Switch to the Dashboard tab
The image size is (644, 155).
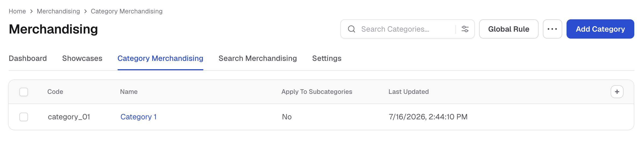28,58
